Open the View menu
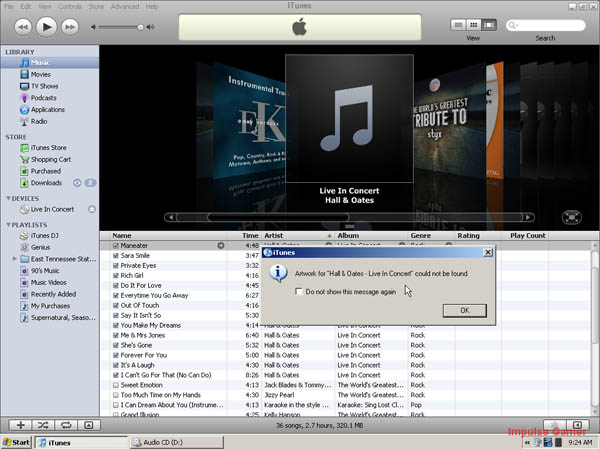 click(44, 7)
